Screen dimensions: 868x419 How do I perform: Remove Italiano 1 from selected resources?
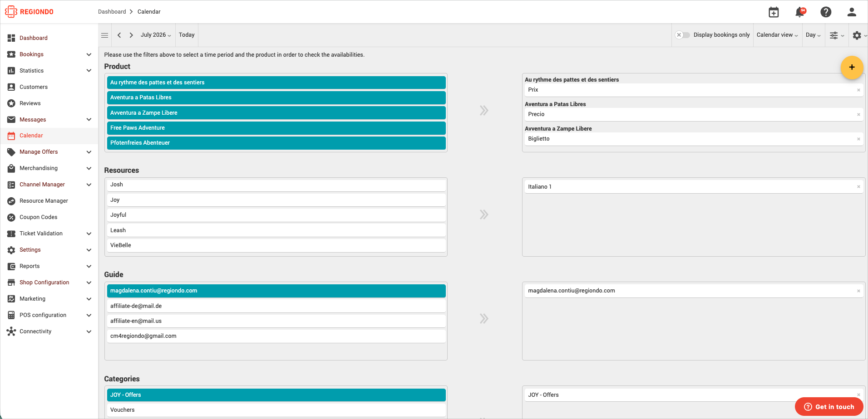pyautogui.click(x=858, y=187)
